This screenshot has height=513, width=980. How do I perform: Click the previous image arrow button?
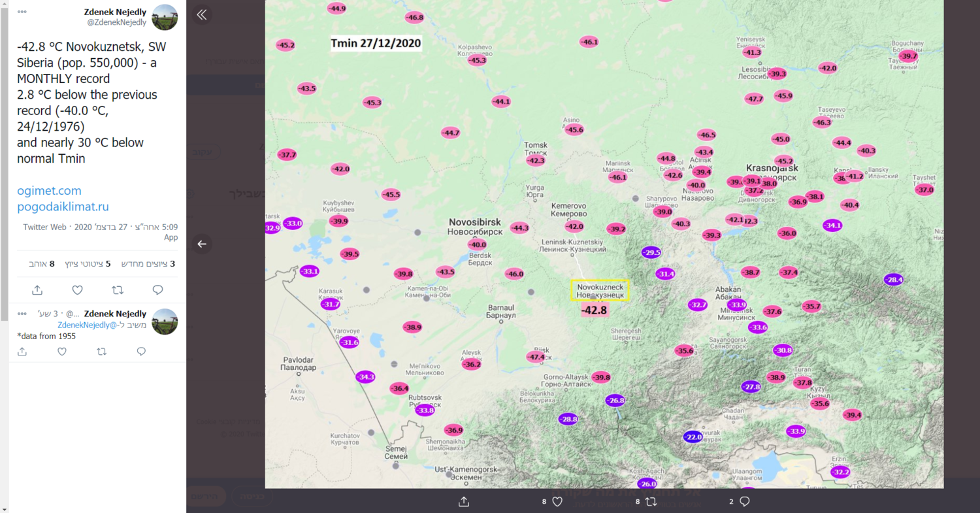pyautogui.click(x=202, y=244)
